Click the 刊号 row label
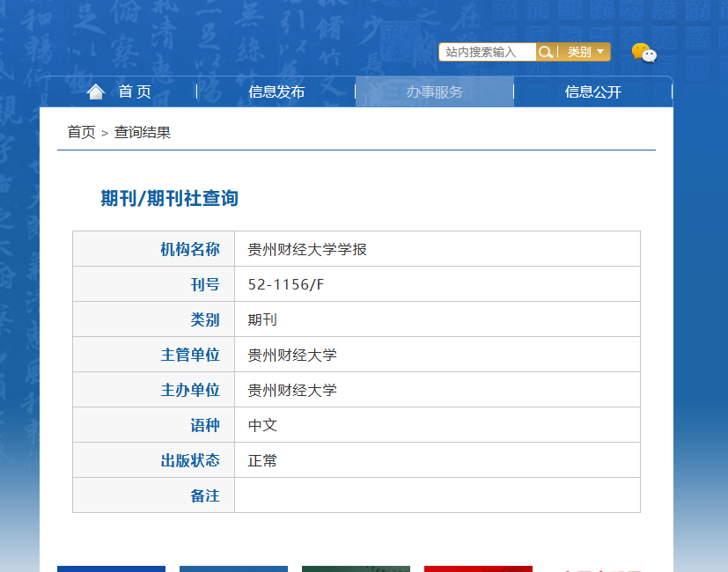 pos(205,284)
